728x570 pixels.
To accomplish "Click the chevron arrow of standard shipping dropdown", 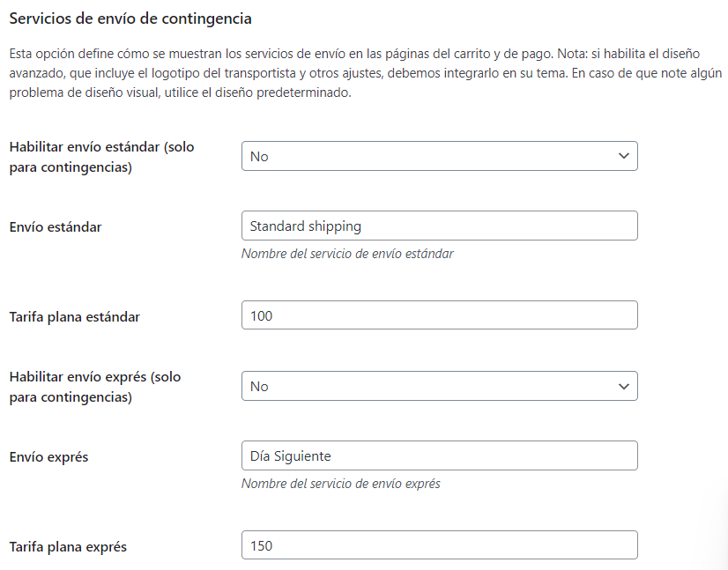I will tap(623, 156).
